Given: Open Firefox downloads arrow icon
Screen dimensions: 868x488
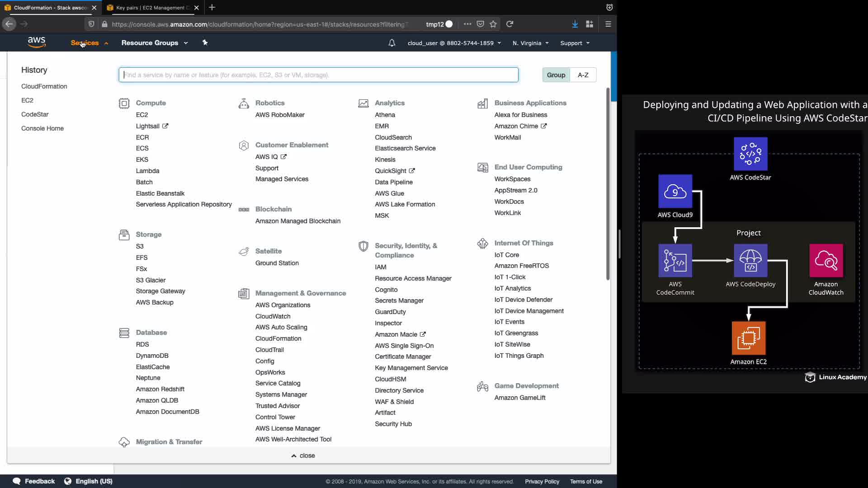Looking at the screenshot, I should (x=575, y=24).
